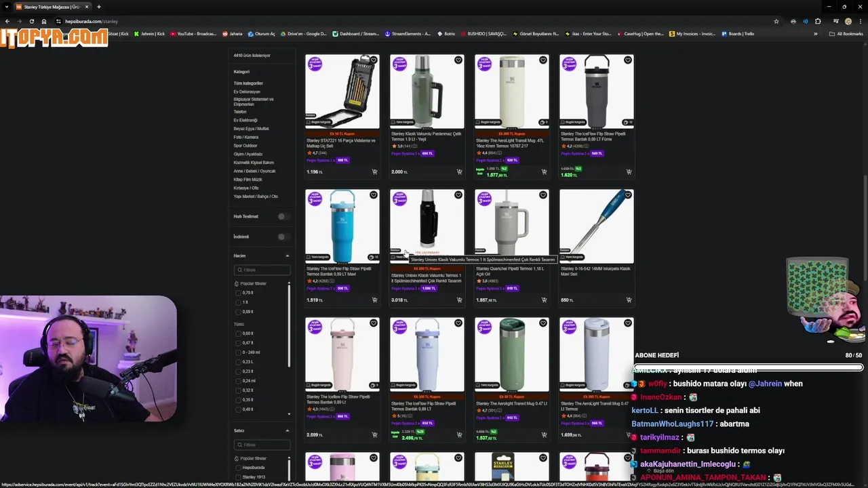Reload the page with browser refresh button
The width and height of the screenshot is (868, 488).
click(x=31, y=21)
